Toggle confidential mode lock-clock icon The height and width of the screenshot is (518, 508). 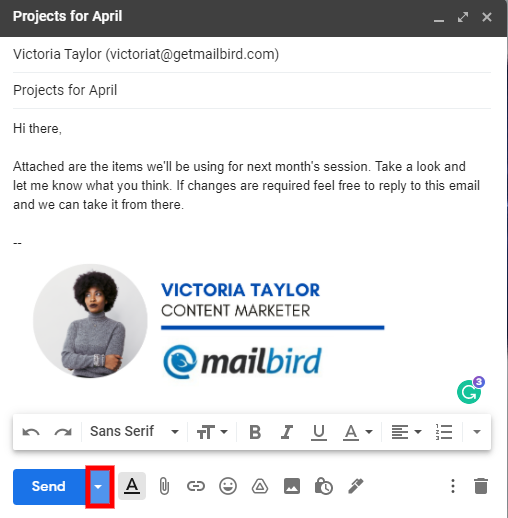coord(324,486)
